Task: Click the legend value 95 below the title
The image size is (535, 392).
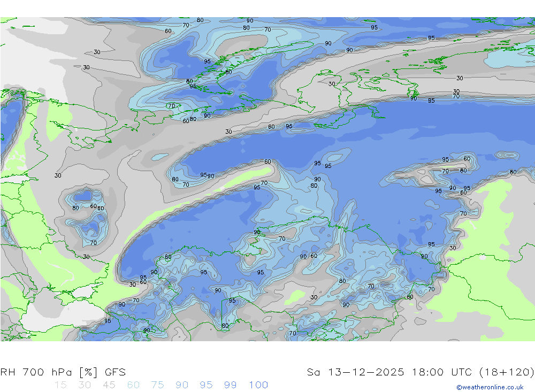Action: click(x=206, y=385)
